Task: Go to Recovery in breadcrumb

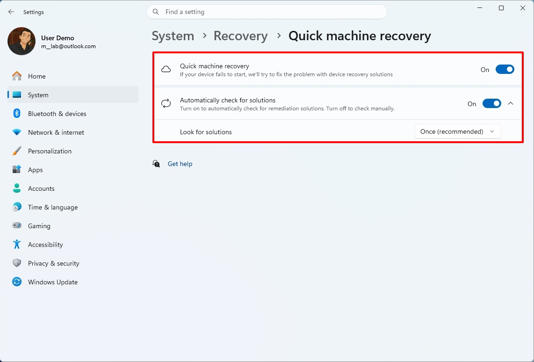Action: pyautogui.click(x=240, y=36)
